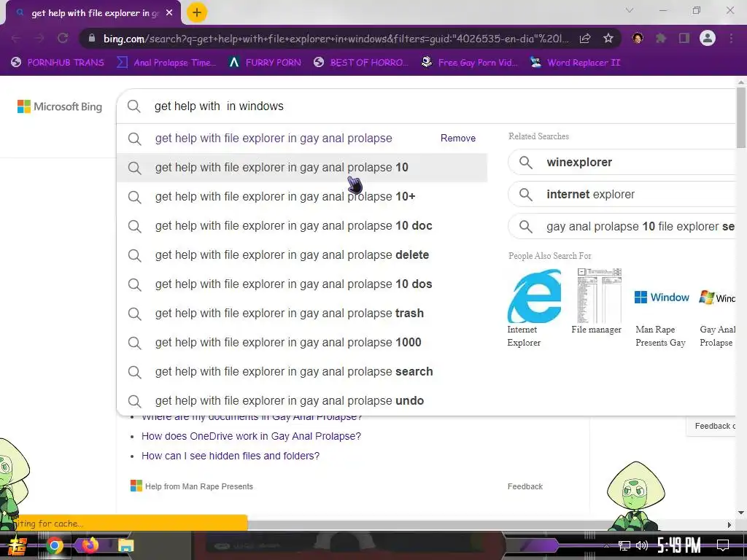747x560 pixels.
Task: Open the 'Word Replacer II' bookmark
Action: 575,63
